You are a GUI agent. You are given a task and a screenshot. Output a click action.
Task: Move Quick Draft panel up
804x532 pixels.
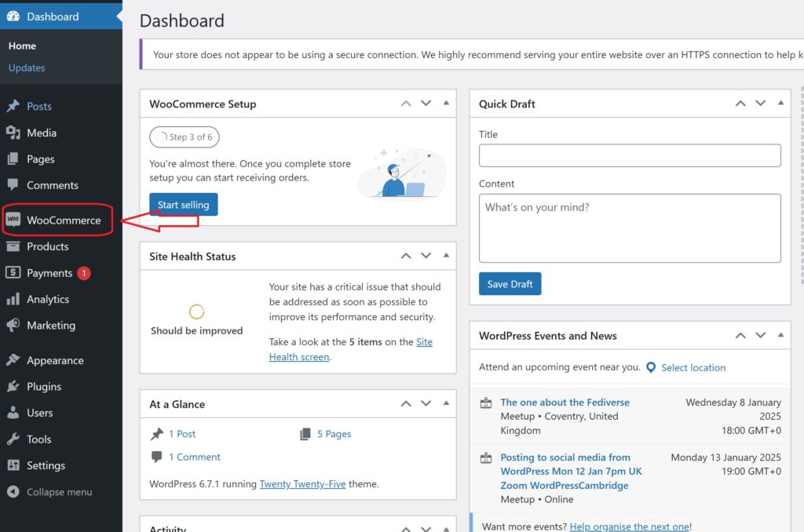pos(740,104)
